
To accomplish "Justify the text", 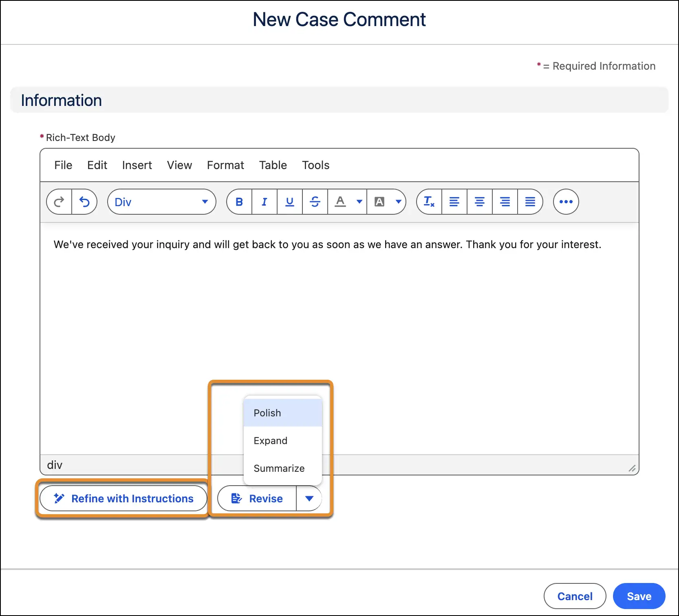I will pyautogui.click(x=530, y=202).
